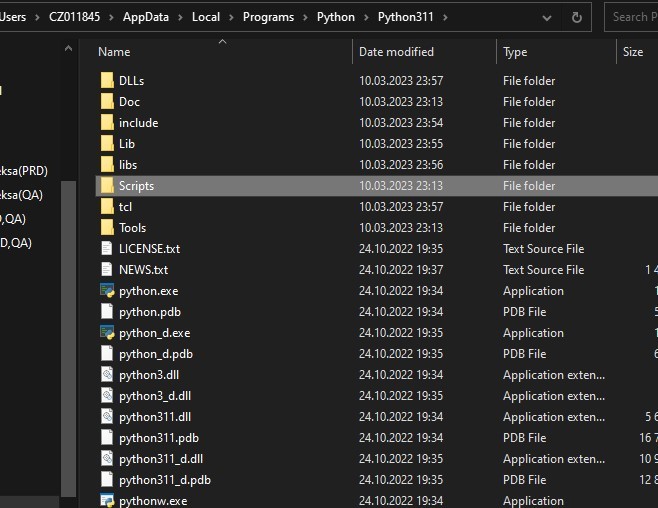
Task: Refresh the current folder view
Action: (577, 17)
